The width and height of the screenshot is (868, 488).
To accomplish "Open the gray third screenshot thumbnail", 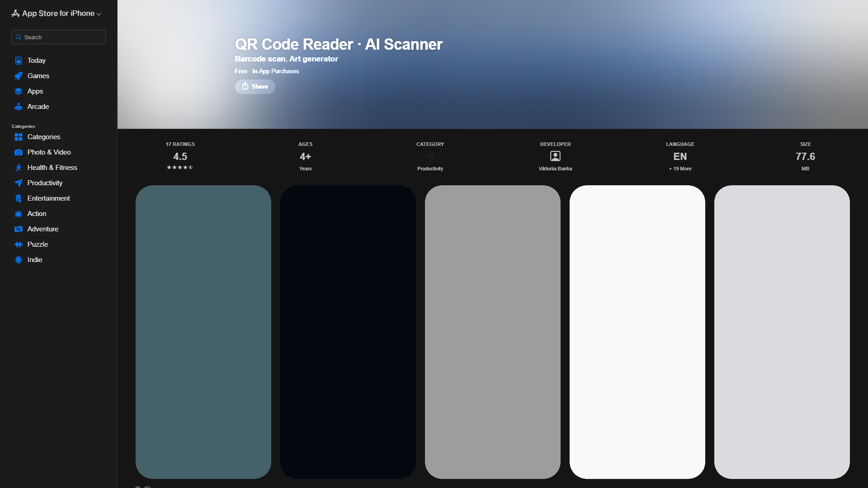I will 493,332.
